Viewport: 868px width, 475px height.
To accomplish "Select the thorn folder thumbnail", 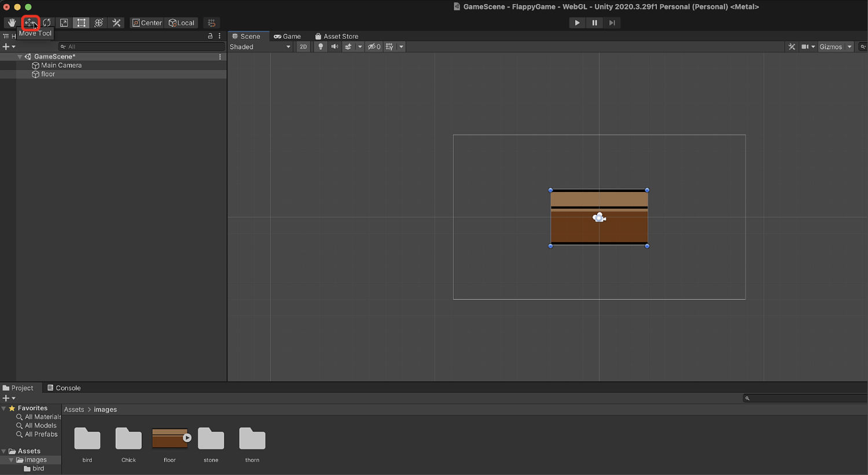I will 252,440.
